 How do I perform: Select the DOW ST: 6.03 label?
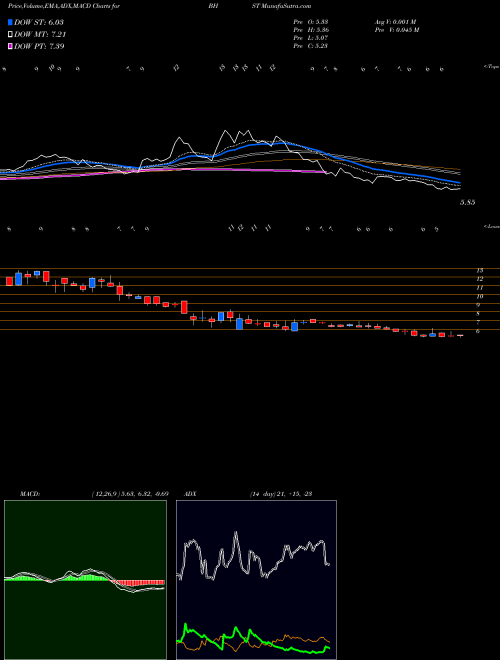[39, 22]
